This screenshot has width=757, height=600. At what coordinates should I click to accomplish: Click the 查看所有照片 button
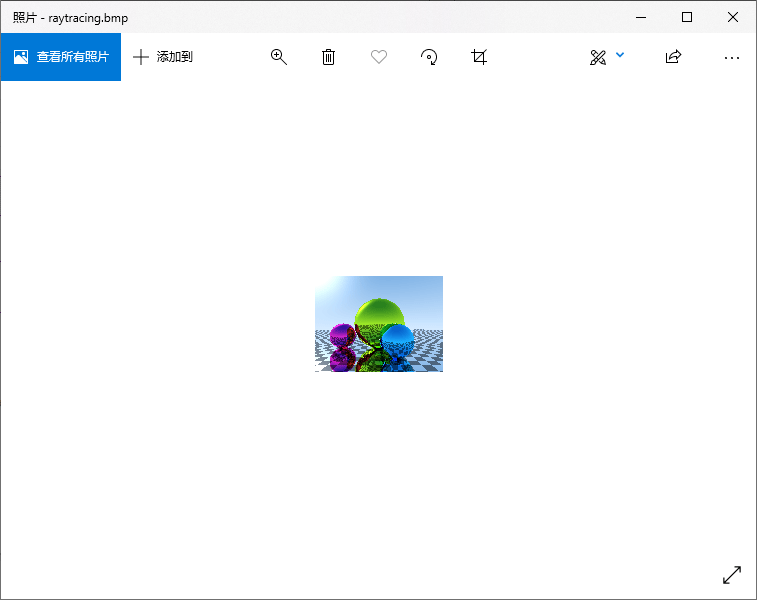click(x=61, y=57)
